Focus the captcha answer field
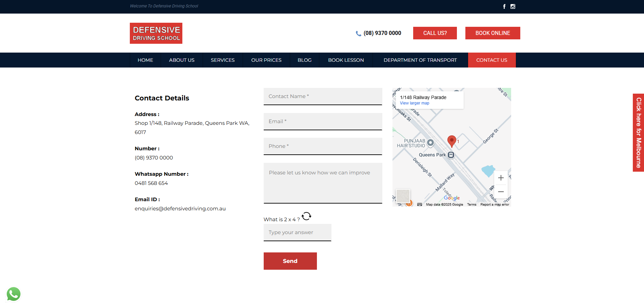Image resolution: width=644 pixels, height=305 pixels. click(297, 232)
